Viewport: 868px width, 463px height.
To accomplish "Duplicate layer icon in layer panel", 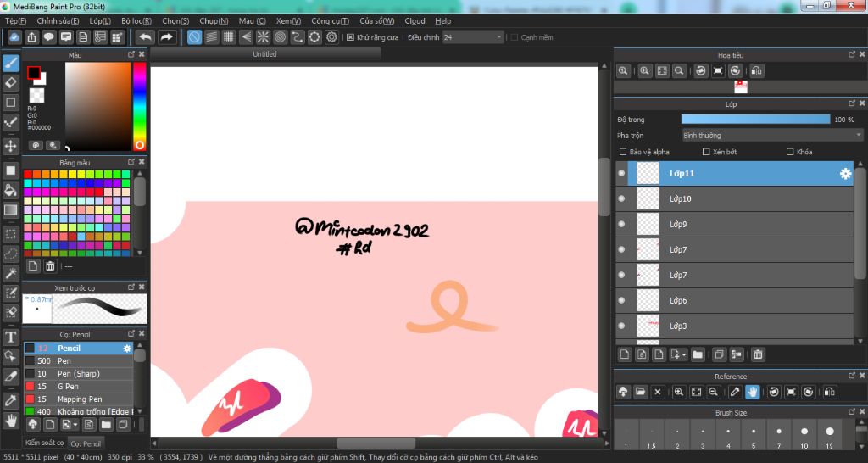I will coord(719,354).
